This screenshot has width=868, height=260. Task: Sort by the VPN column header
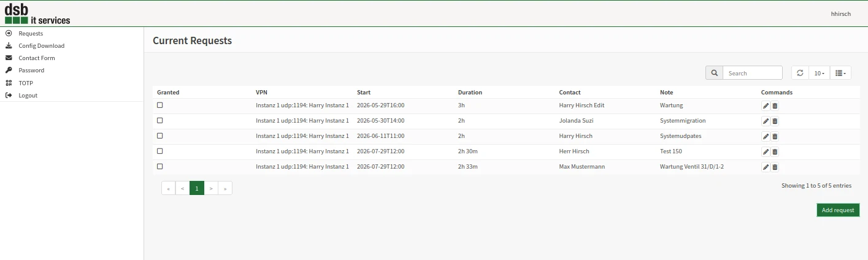click(x=261, y=93)
